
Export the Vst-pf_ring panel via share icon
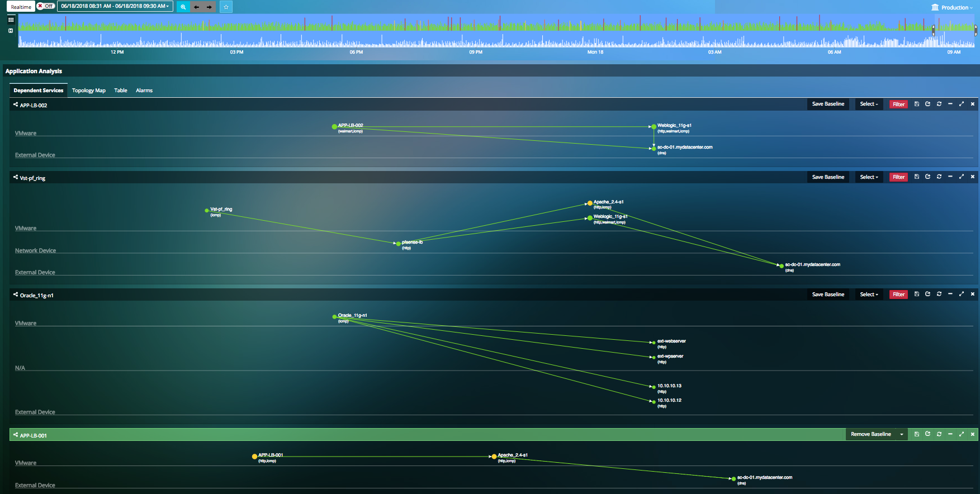(x=927, y=177)
